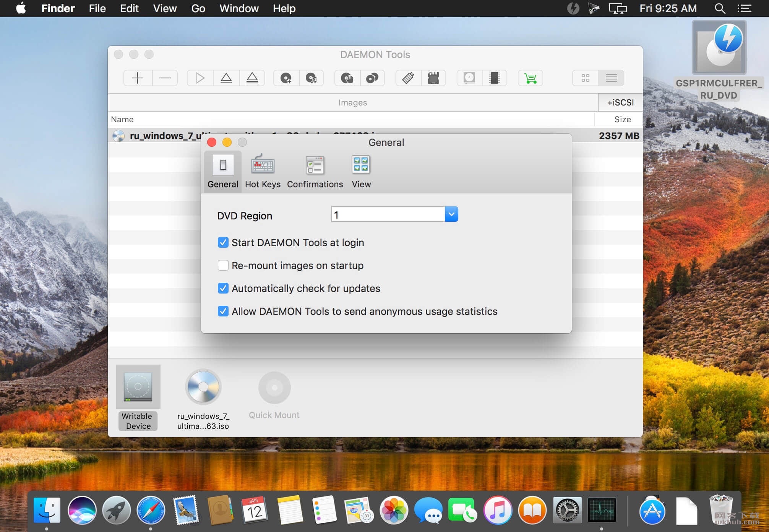769x532 pixels.
Task: Open the green shopping cart store
Action: click(531, 78)
